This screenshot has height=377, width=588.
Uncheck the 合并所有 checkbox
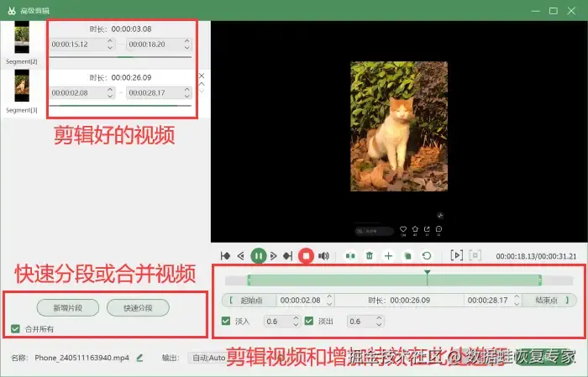15,329
